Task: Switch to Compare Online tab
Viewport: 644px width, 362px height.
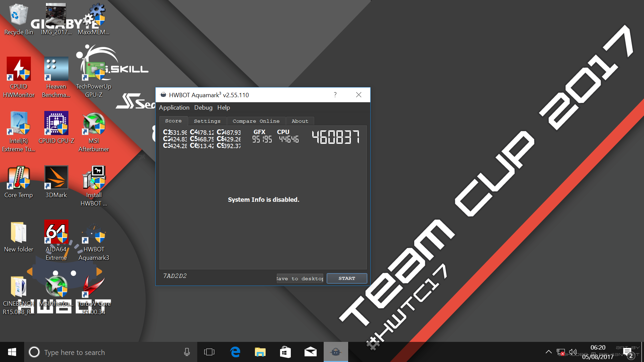Action: 256,121
